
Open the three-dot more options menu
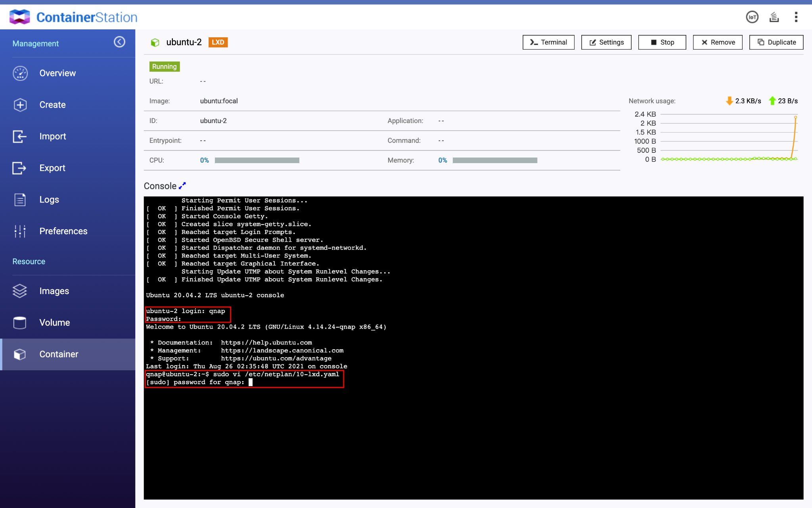[796, 17]
